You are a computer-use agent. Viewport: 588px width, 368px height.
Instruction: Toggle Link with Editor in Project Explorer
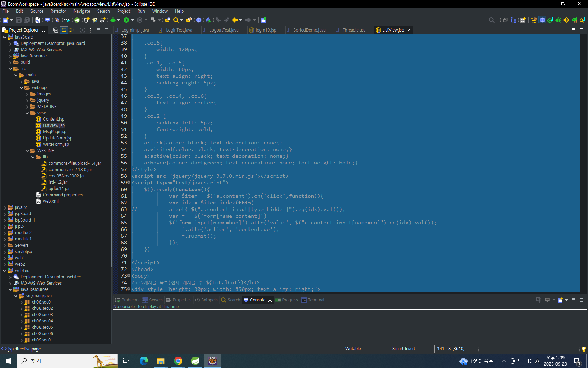coord(64,30)
